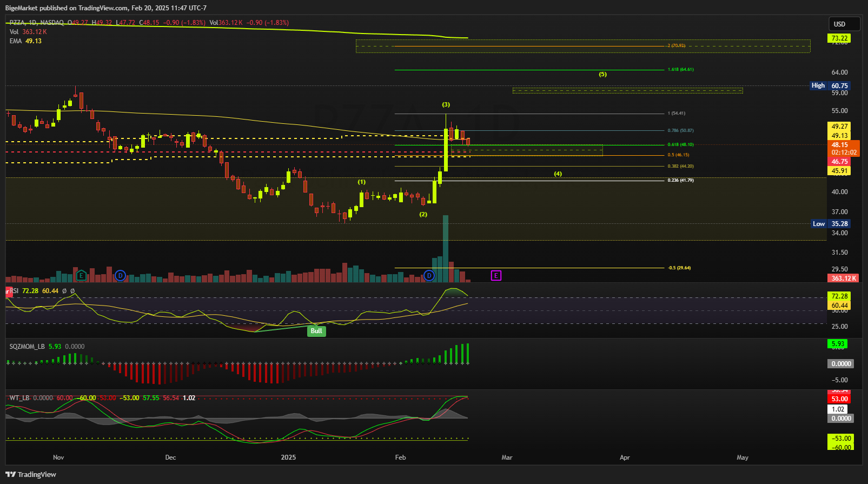Image resolution: width=868 pixels, height=484 pixels.
Task: Click the volume 363.12 K axis label
Action: tap(844, 278)
